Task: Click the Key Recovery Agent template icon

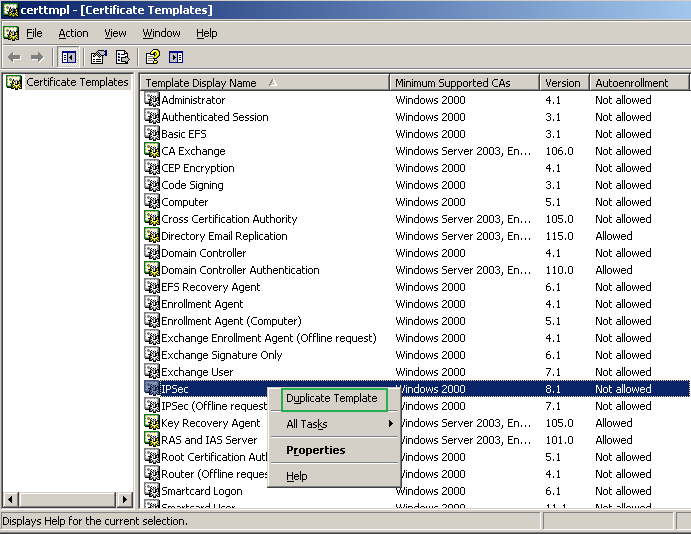Action: click(152, 423)
